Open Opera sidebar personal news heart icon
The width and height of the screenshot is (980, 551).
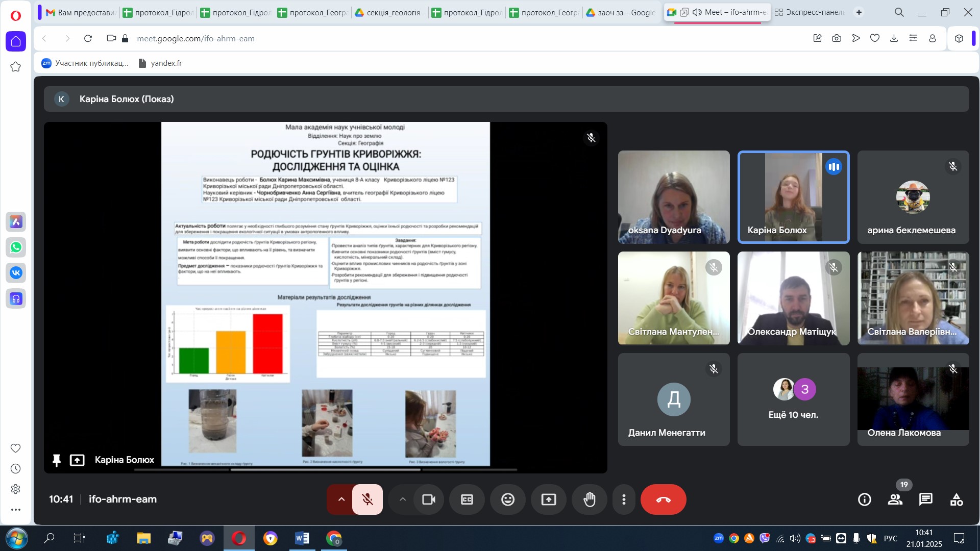coord(16,448)
